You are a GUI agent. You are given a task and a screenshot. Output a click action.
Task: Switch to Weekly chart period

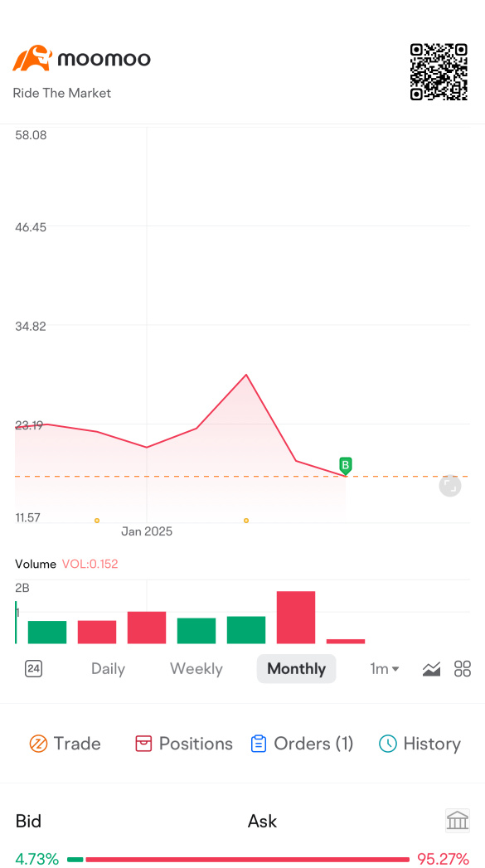pyautogui.click(x=196, y=669)
